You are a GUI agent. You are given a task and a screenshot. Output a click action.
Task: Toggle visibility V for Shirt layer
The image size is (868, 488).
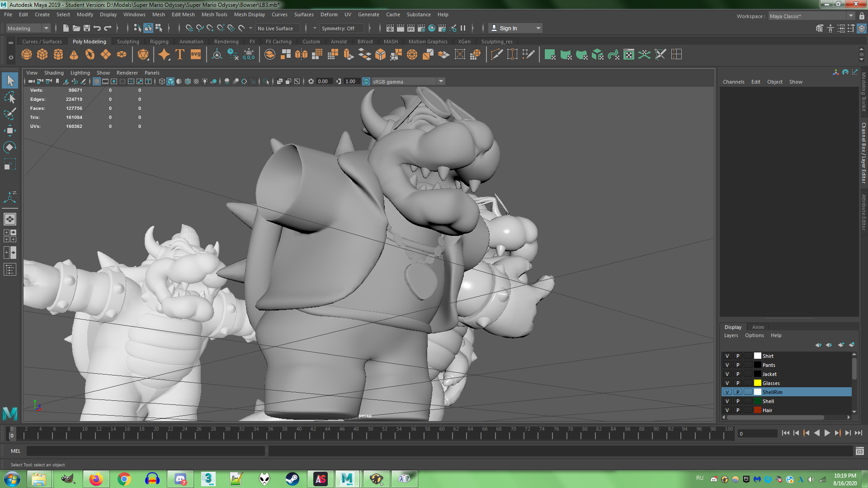pyautogui.click(x=727, y=356)
